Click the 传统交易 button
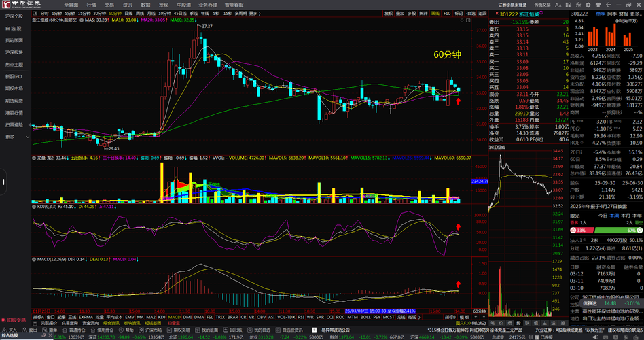 tap(542, 5)
